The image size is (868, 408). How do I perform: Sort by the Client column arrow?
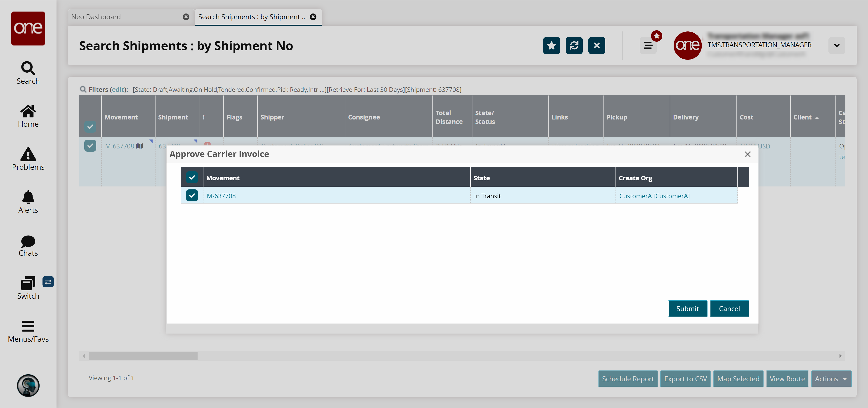coord(817,118)
